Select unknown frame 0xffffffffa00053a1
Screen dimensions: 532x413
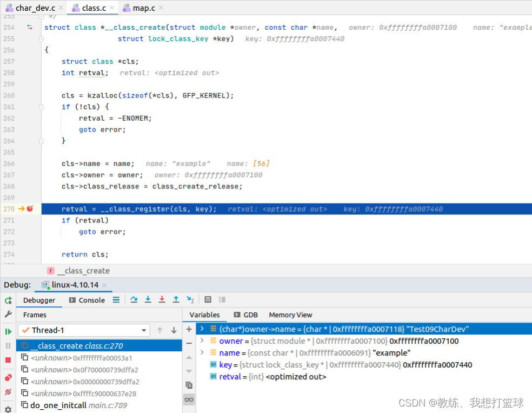click(x=99, y=358)
